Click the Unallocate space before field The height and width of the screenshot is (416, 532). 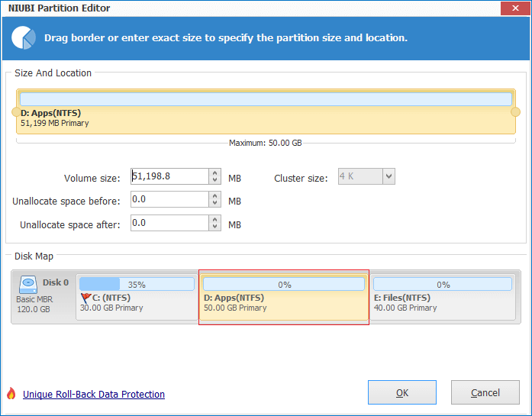click(x=169, y=199)
